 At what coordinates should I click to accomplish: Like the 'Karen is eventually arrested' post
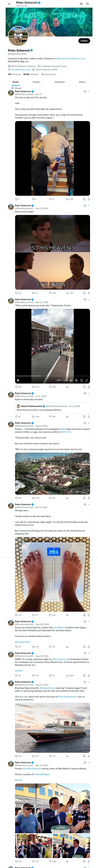[50, 416]
